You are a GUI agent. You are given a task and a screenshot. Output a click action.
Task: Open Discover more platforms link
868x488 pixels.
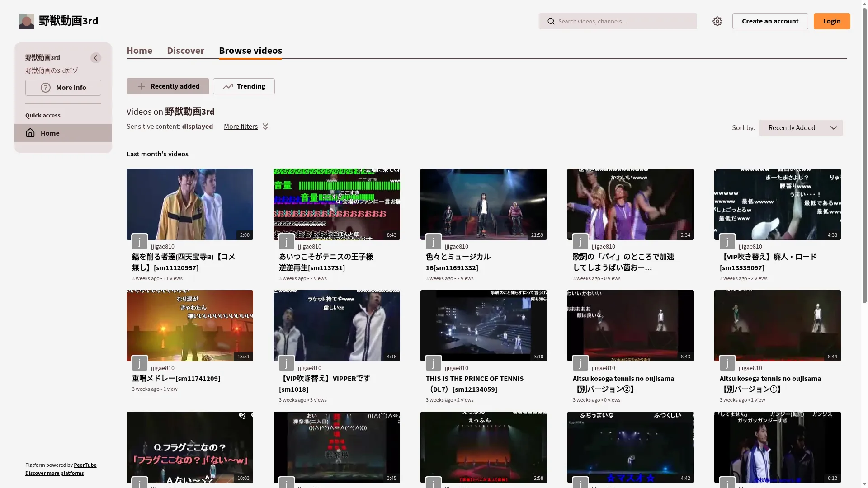pos(54,473)
